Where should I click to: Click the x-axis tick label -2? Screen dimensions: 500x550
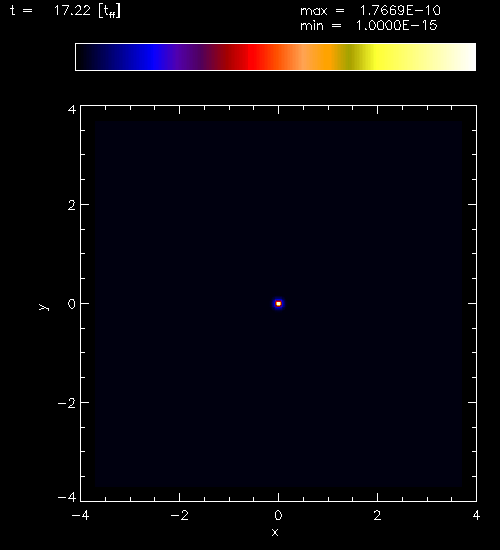pos(179,515)
